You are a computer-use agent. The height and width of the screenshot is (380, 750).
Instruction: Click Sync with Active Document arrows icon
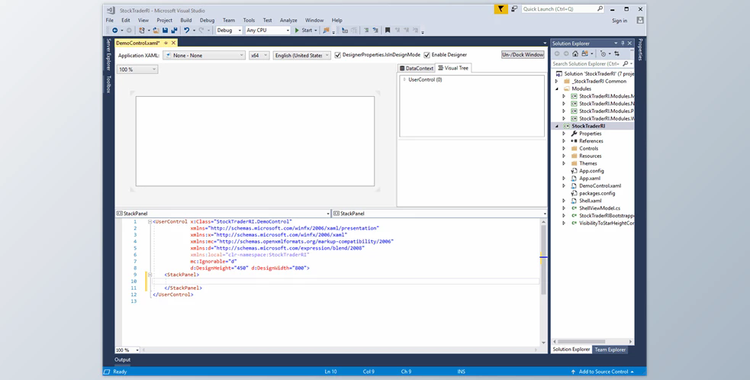coord(617,54)
